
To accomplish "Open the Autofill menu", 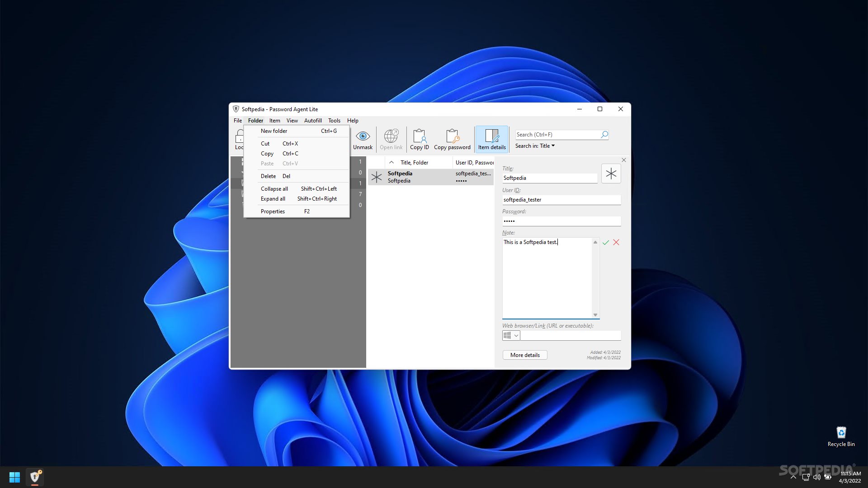I will point(313,121).
